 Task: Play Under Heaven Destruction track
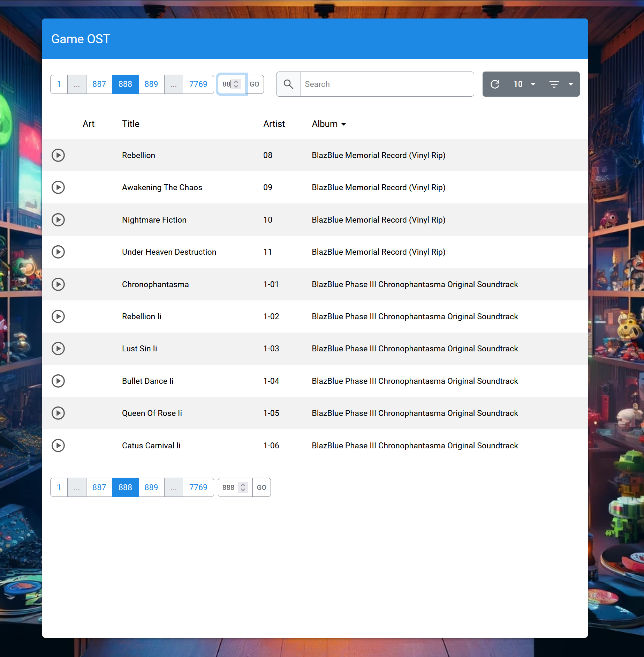tap(58, 252)
